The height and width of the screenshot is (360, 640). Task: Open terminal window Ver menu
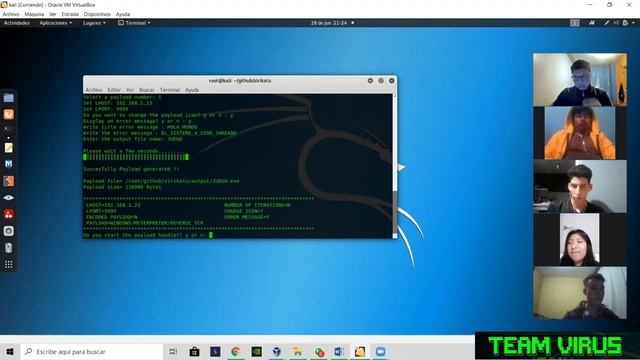tap(130, 90)
